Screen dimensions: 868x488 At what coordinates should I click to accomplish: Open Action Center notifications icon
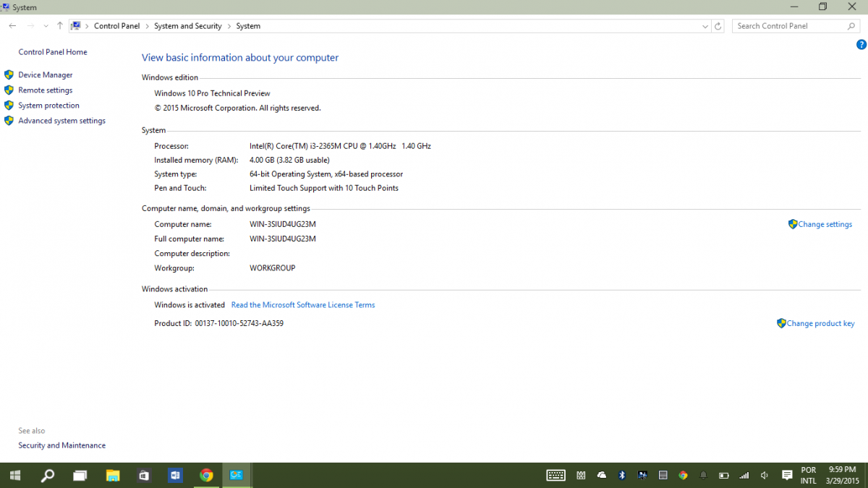[x=788, y=475]
